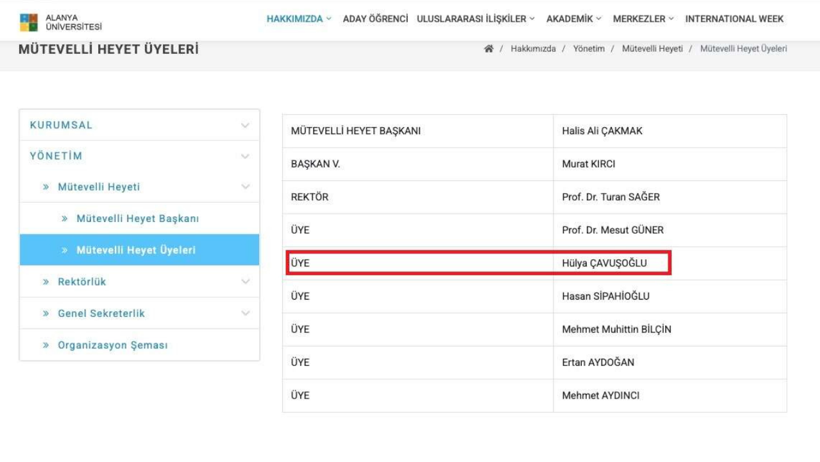This screenshot has width=820, height=462.
Task: Click double-arrow icon beside Genel Sekreterlik
Action: click(46, 313)
